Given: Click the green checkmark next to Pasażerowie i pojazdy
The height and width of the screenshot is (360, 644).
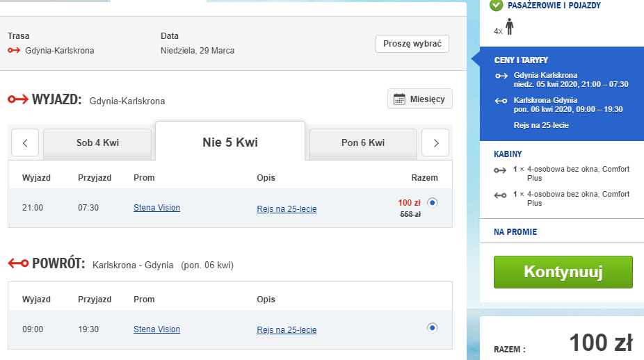Looking at the screenshot, I should point(496,6).
